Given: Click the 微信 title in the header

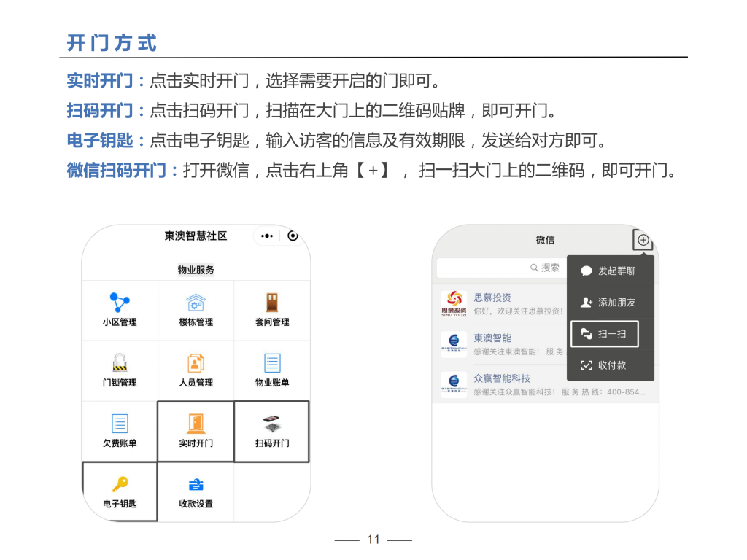Looking at the screenshot, I should point(545,240).
